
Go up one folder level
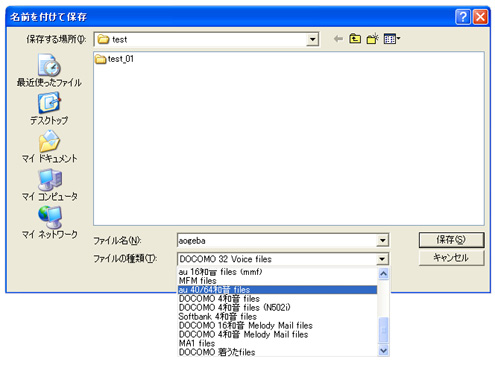pyautogui.click(x=355, y=39)
